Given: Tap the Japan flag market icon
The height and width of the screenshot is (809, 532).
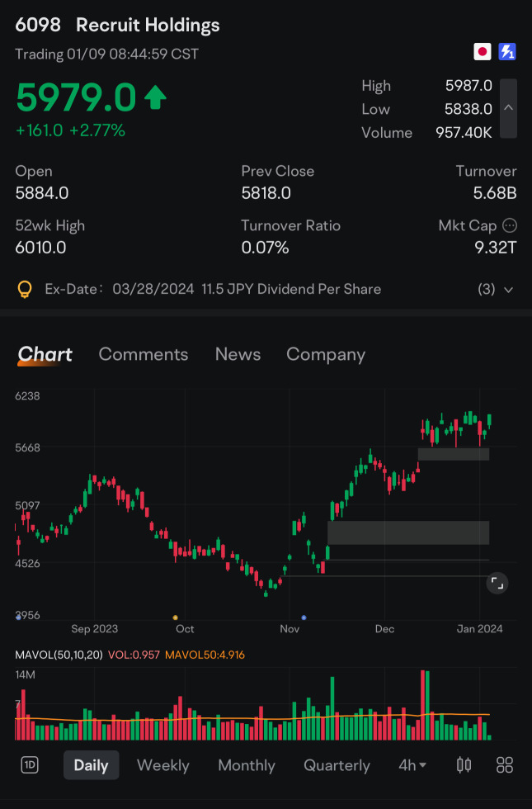Looking at the screenshot, I should (x=482, y=52).
